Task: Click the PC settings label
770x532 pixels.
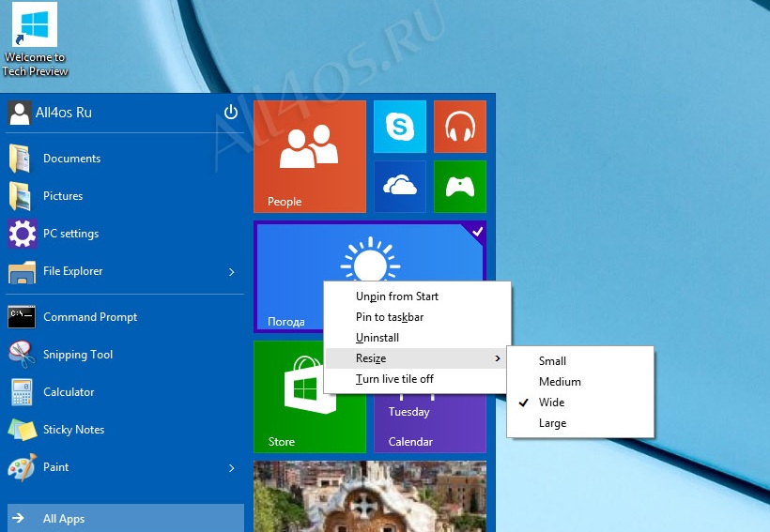Action: [x=70, y=234]
